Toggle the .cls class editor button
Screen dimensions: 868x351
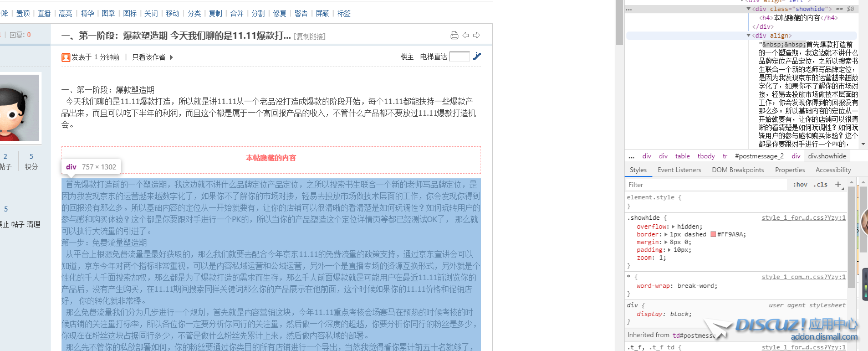coord(820,185)
